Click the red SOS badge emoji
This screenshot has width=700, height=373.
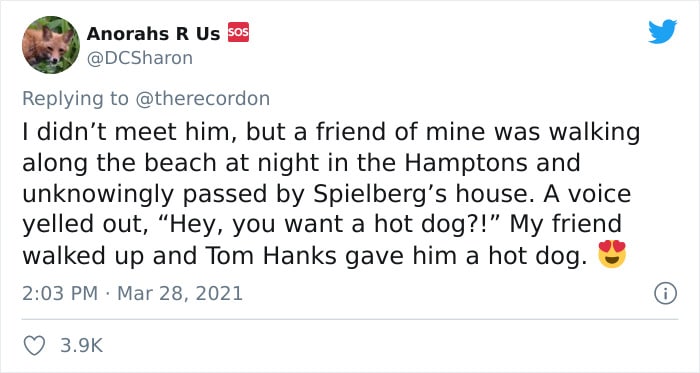[x=238, y=32]
